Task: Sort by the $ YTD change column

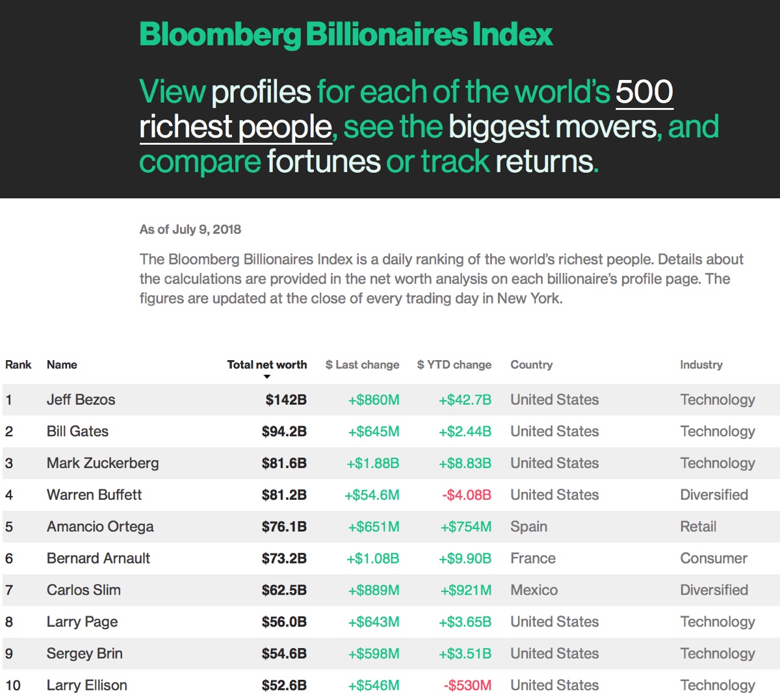Action: [454, 365]
